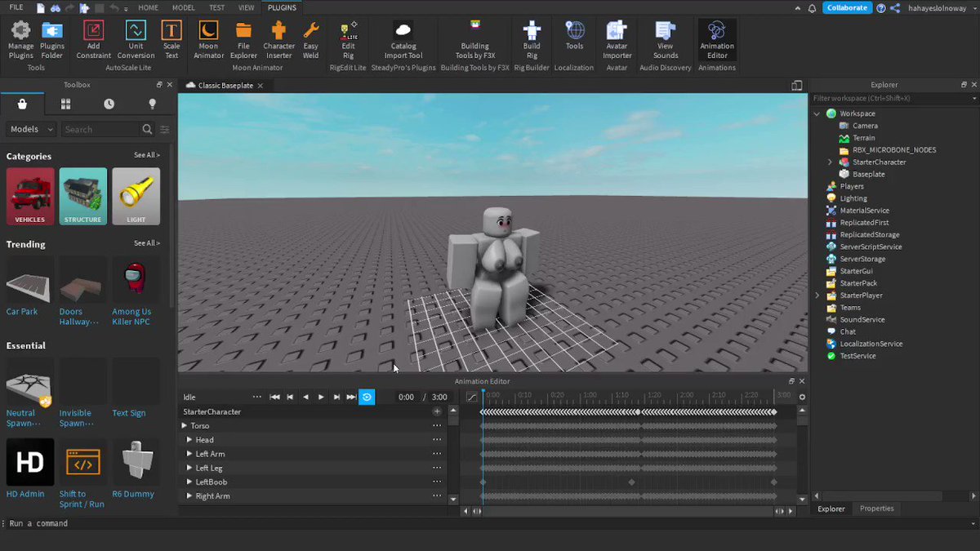Toggle animation looping button
This screenshot has height=551, width=980.
click(x=367, y=397)
